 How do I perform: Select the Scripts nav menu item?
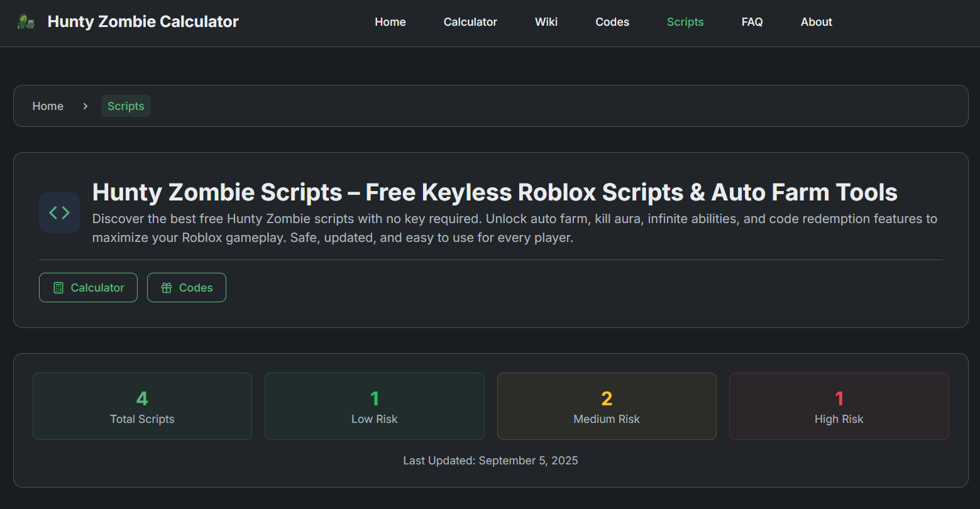(x=685, y=22)
